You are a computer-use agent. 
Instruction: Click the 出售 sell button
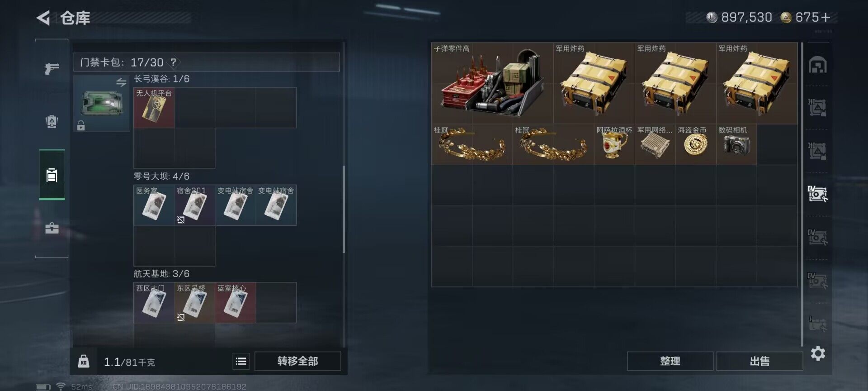[759, 361]
